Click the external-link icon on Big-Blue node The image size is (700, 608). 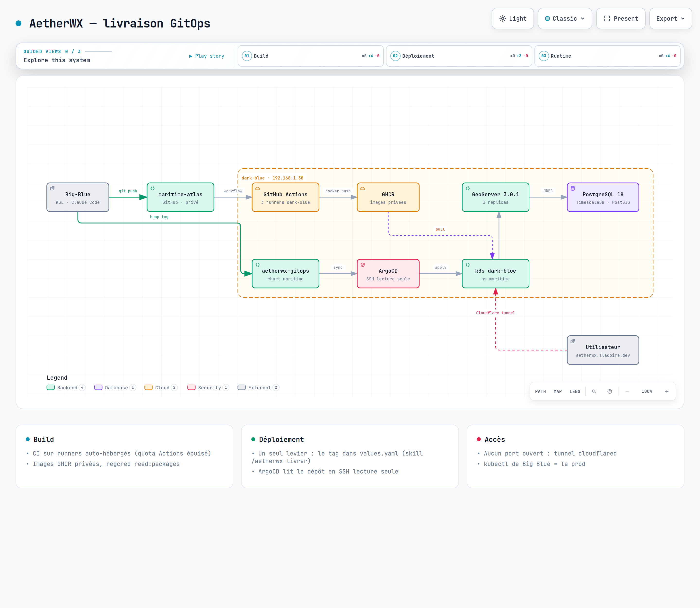52,188
